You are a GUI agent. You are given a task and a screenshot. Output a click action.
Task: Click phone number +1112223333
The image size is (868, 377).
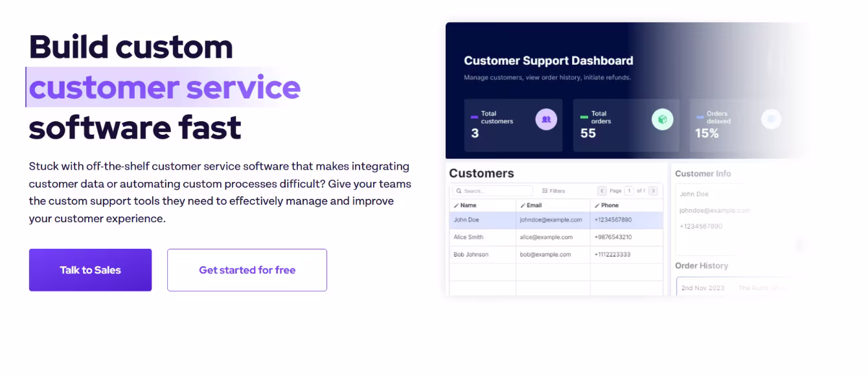point(613,255)
